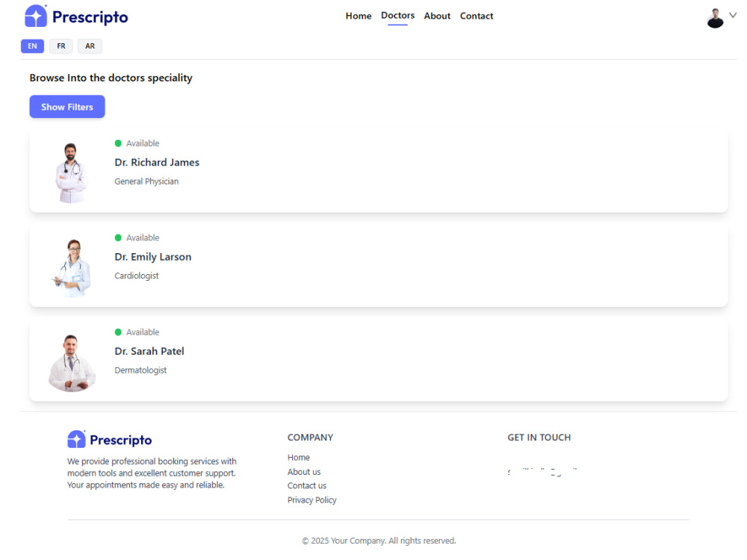Image resolution: width=747 pixels, height=560 pixels.
Task: Open the footer About us link
Action: point(304,471)
